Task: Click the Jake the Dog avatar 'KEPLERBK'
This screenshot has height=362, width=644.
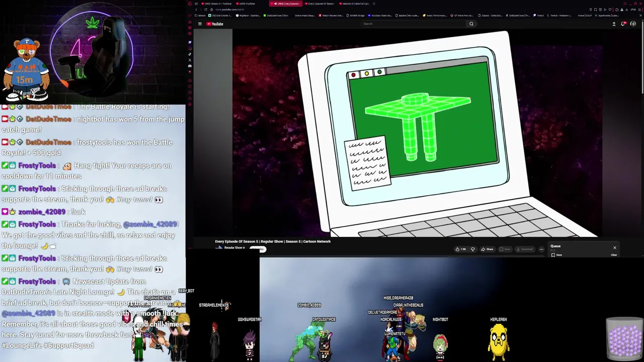Action: pyautogui.click(x=499, y=342)
